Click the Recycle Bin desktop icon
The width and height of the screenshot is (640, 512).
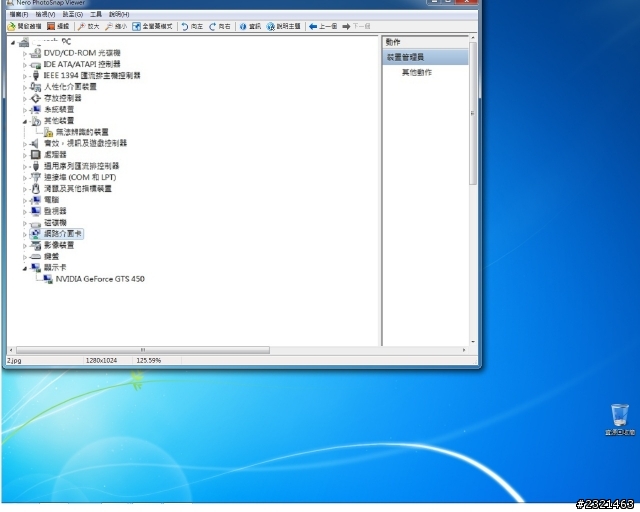(x=620, y=419)
